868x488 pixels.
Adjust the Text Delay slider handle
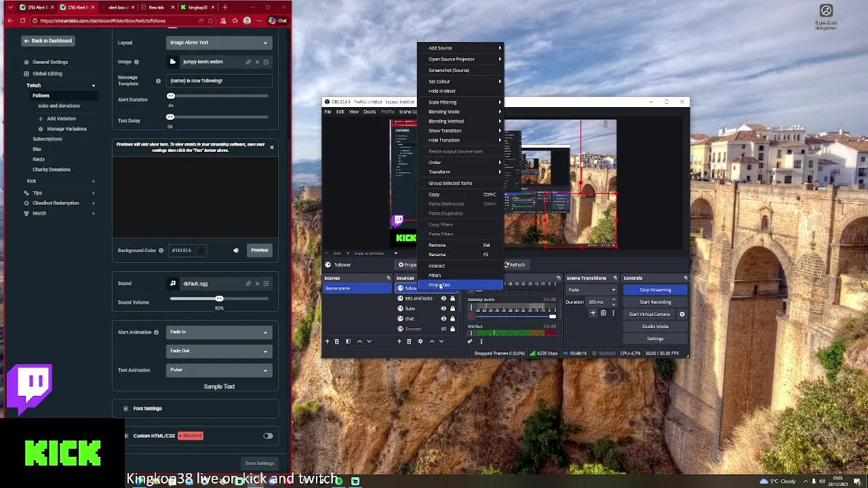[171, 117]
